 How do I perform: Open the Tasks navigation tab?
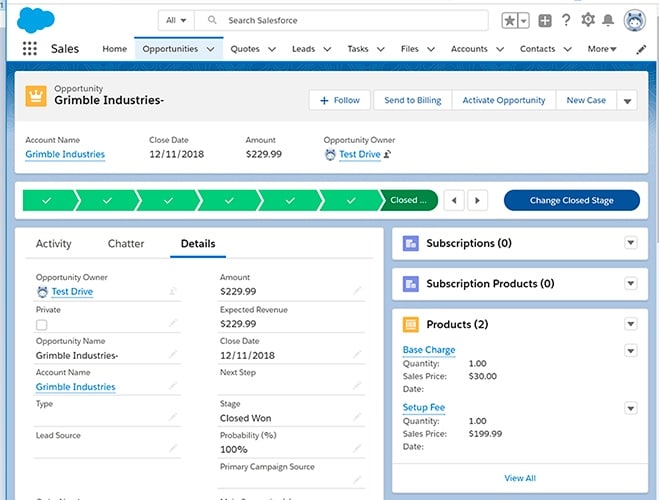click(358, 49)
